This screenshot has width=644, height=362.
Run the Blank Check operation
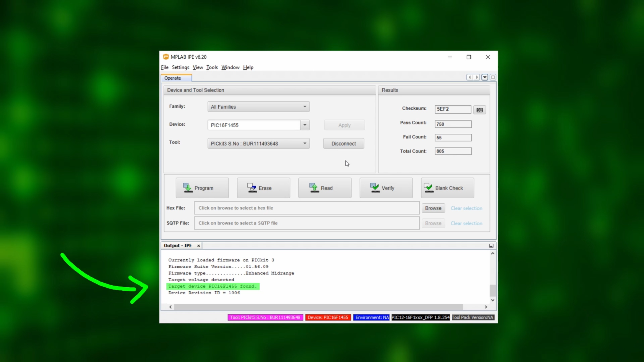coord(447,188)
